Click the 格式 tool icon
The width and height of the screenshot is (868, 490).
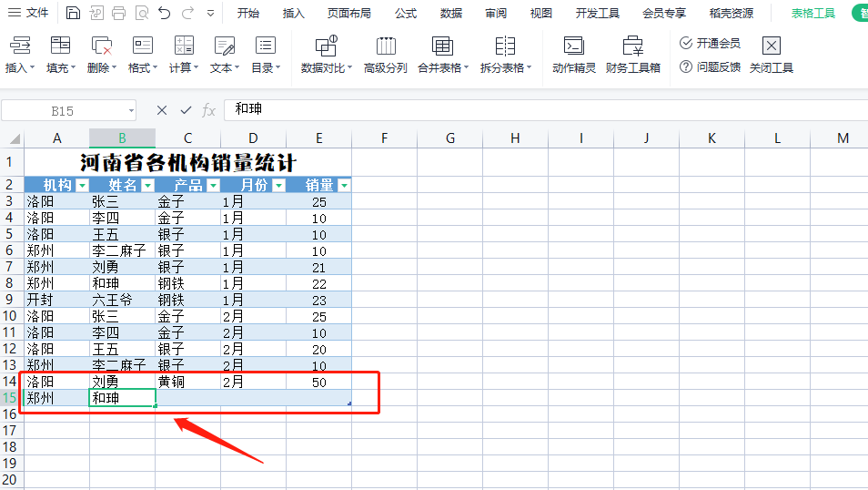point(143,46)
